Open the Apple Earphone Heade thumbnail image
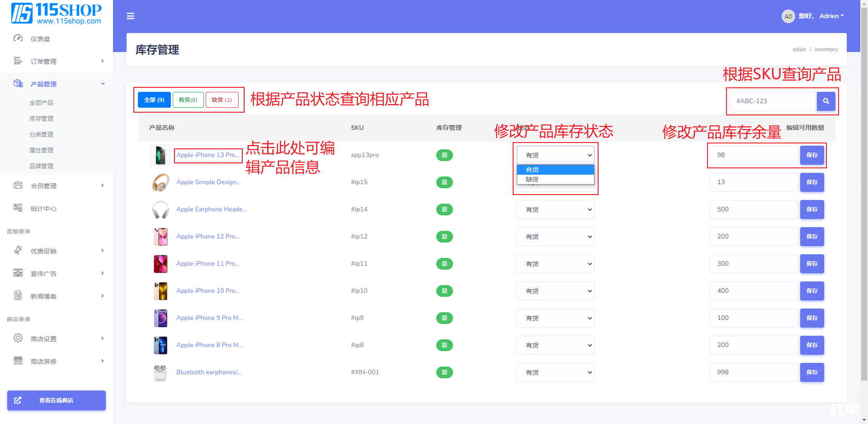 click(160, 210)
